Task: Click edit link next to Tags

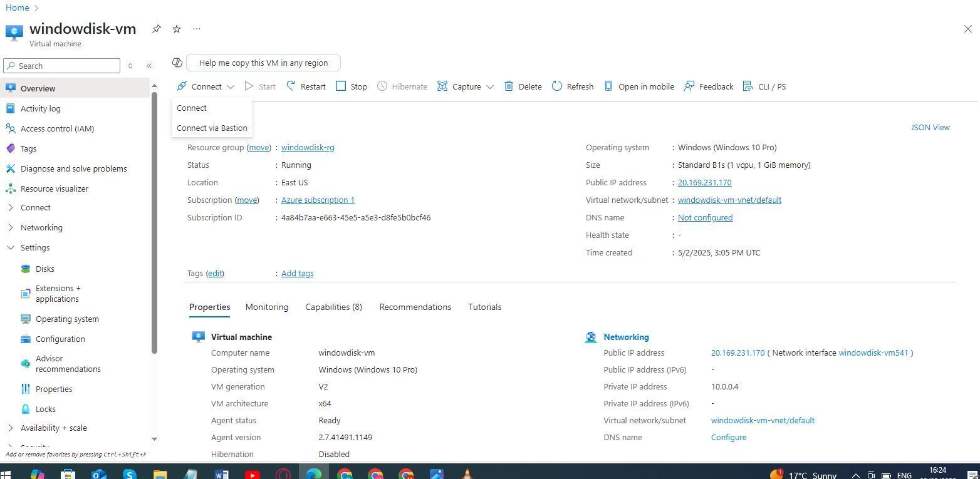Action: click(215, 273)
